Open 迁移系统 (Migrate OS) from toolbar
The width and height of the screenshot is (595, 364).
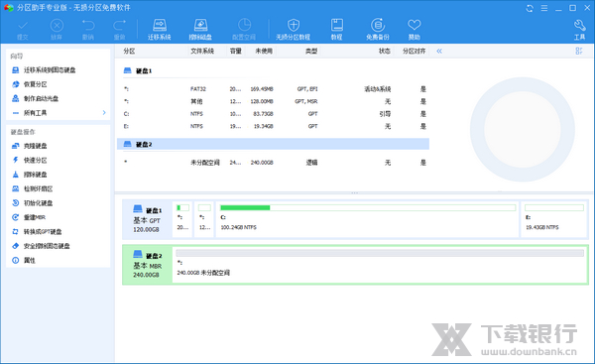click(x=160, y=29)
